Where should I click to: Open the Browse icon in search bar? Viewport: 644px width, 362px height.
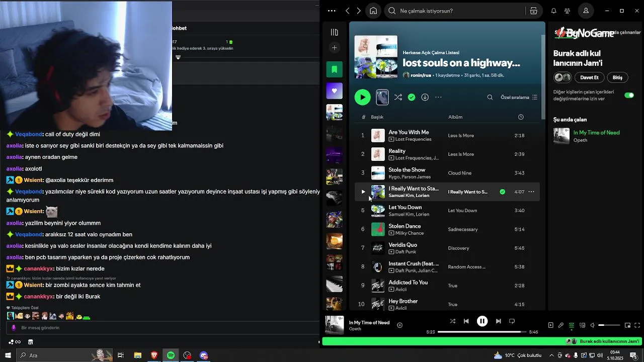click(534, 11)
